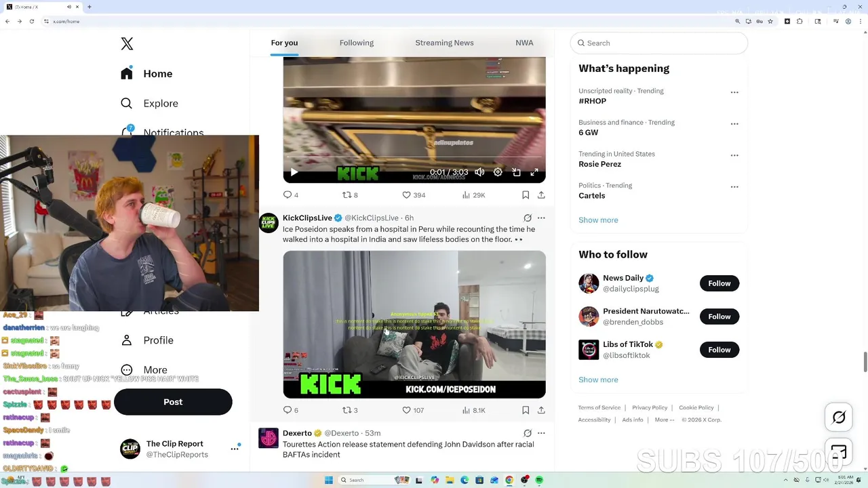Open more options for the Cartels trend

[x=734, y=187]
